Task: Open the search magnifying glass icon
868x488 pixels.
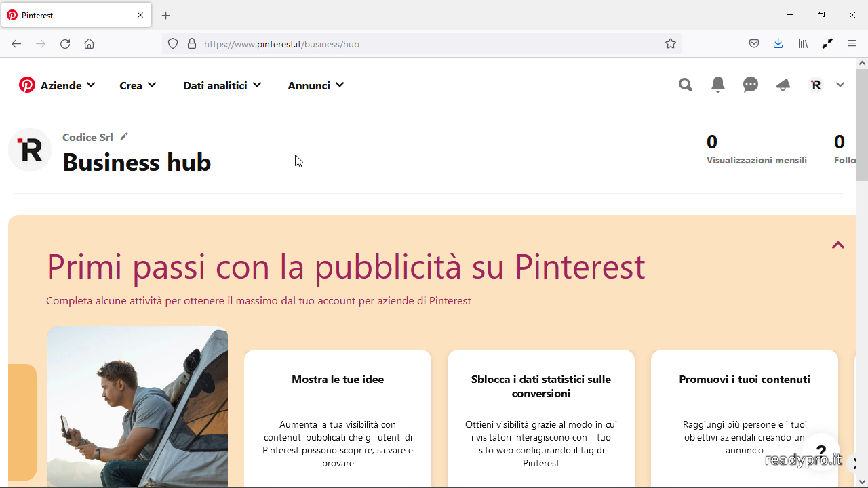Action: (685, 85)
